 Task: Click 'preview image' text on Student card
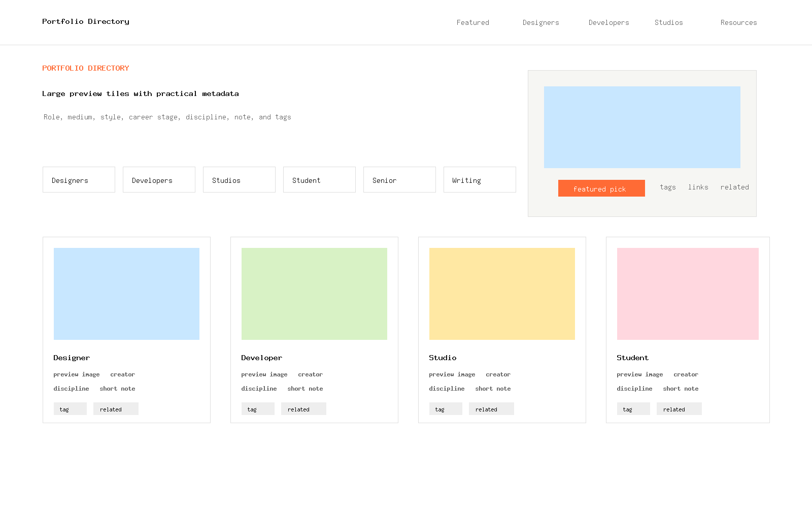pyautogui.click(x=640, y=374)
